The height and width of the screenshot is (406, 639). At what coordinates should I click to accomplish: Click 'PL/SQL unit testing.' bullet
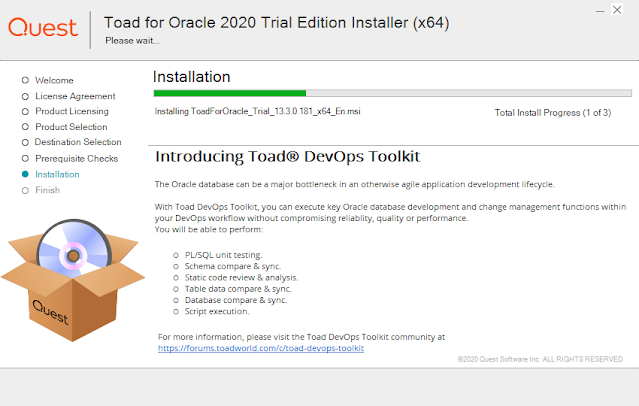[x=223, y=255]
